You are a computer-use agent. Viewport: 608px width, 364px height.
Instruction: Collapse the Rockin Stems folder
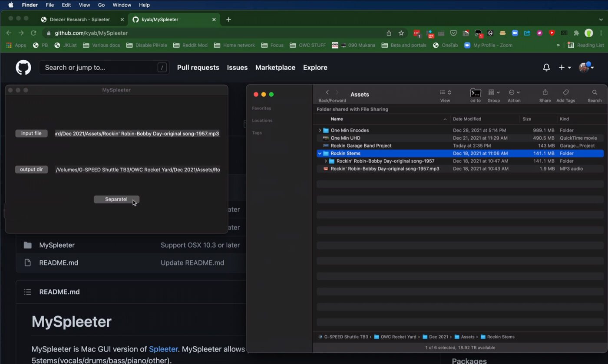point(320,154)
